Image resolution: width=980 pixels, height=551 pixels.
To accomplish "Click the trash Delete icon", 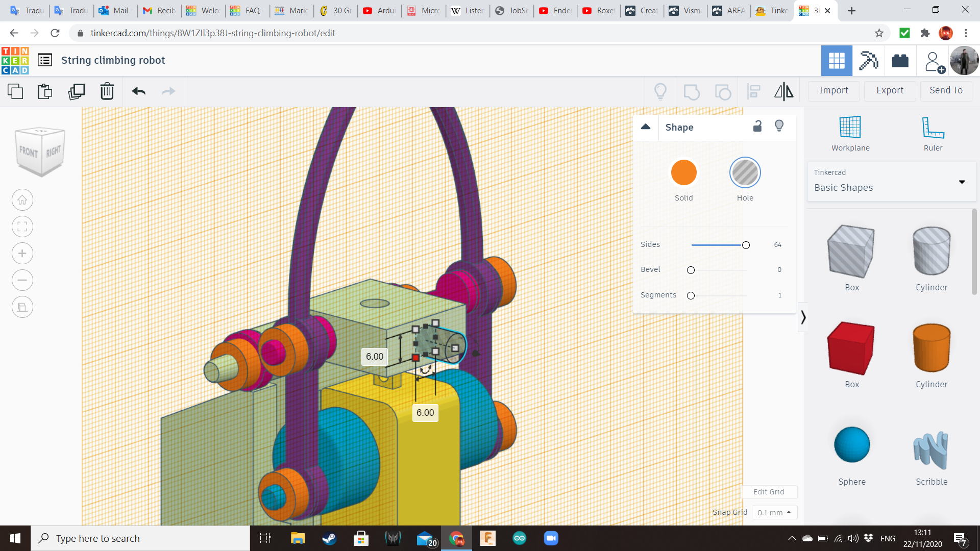I will click(x=107, y=91).
